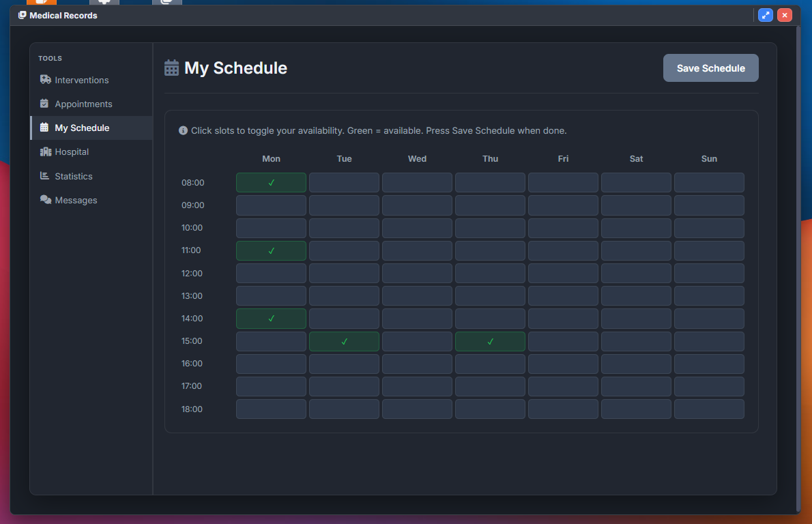Mark Saturday 12:00 as available

pos(636,274)
